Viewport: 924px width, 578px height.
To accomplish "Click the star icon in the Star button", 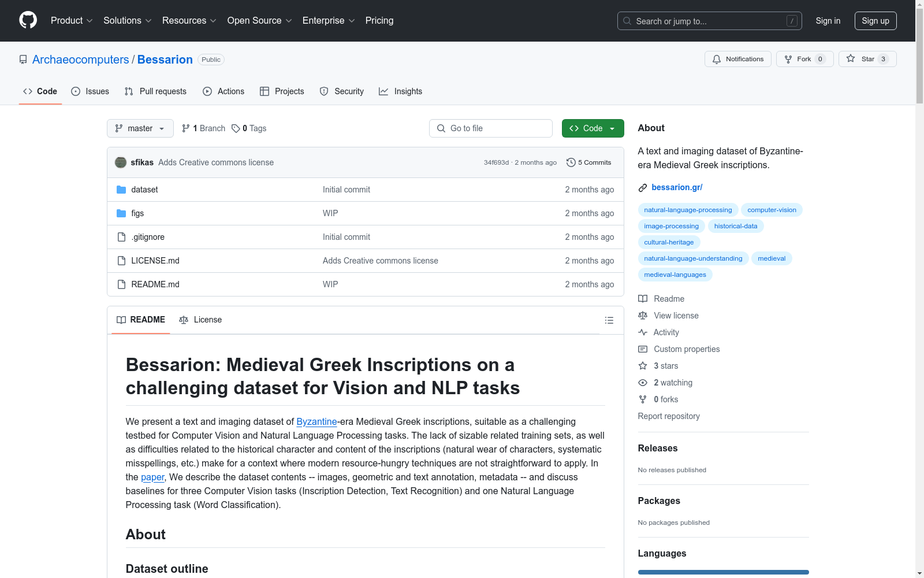I will (x=851, y=58).
